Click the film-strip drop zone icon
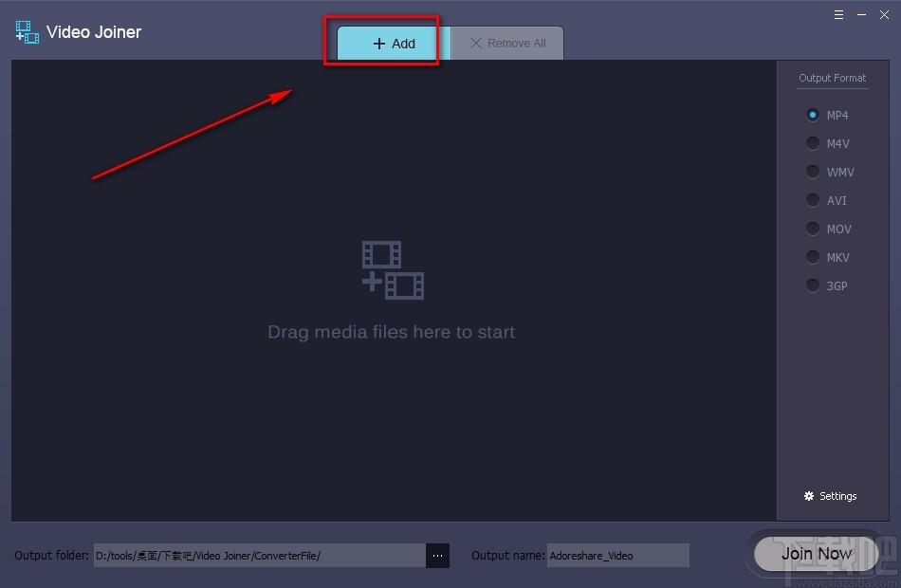 [393, 270]
